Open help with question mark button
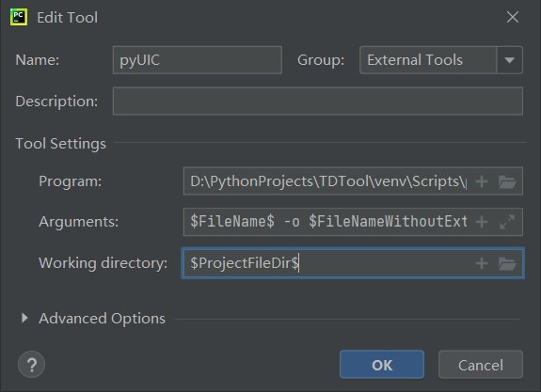This screenshot has width=541, height=392. [31, 365]
